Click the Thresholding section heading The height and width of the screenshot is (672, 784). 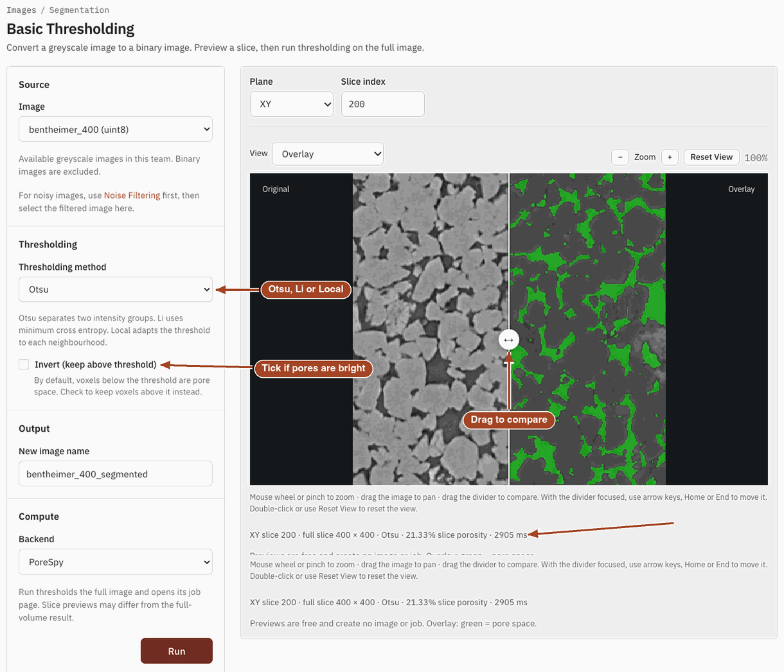click(x=48, y=244)
